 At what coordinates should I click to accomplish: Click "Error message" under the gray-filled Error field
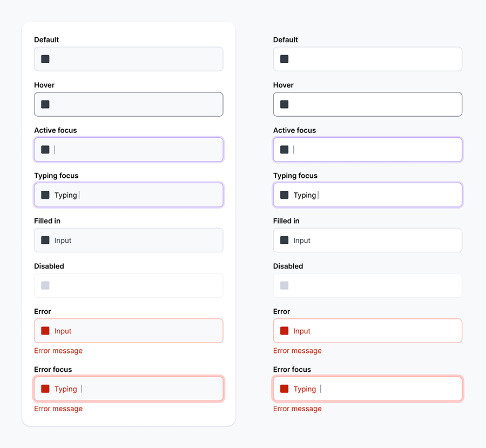[58, 351]
